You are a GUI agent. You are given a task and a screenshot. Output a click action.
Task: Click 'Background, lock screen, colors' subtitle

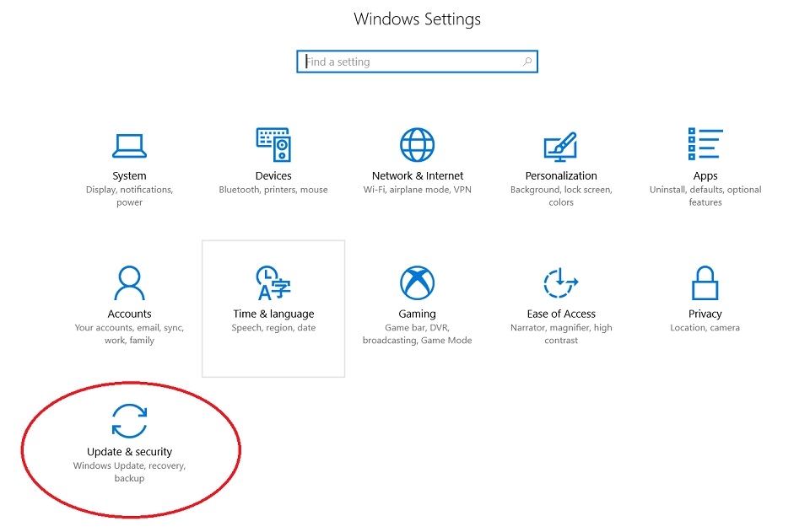560,195
